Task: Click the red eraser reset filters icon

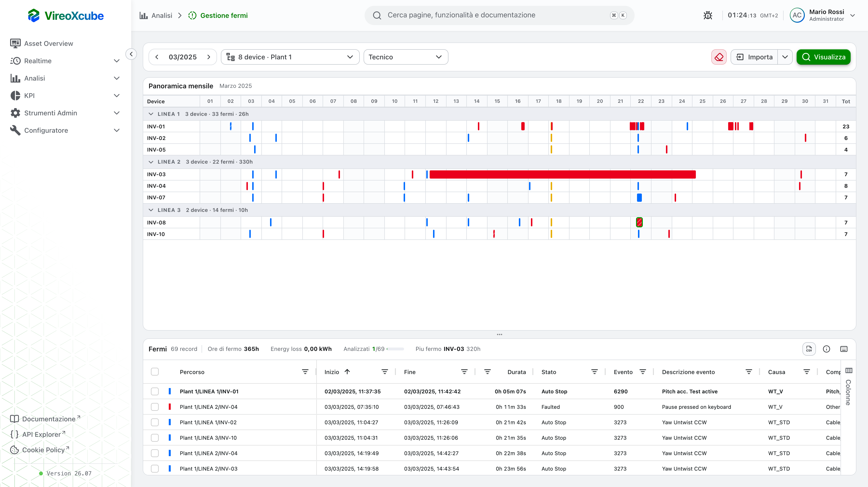Action: point(719,57)
